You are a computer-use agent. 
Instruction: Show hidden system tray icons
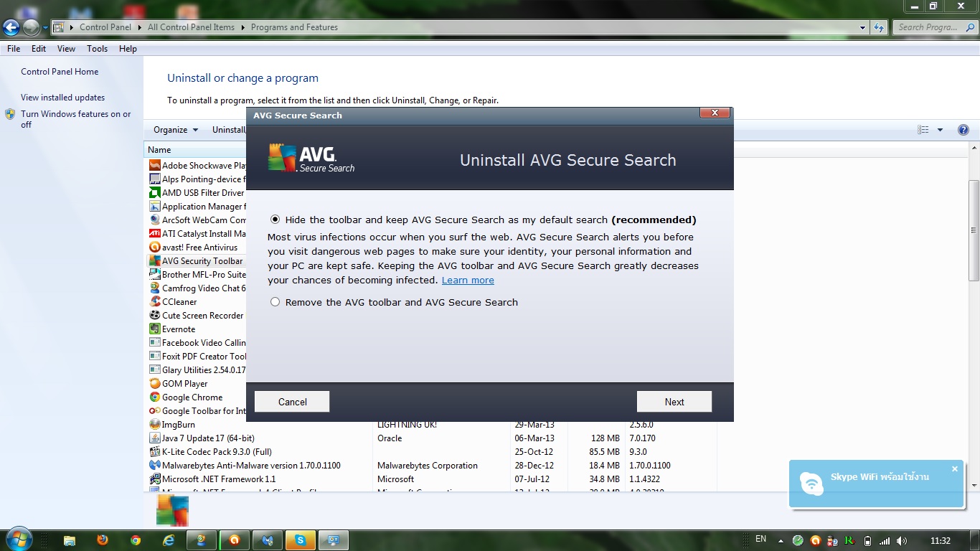click(x=781, y=541)
